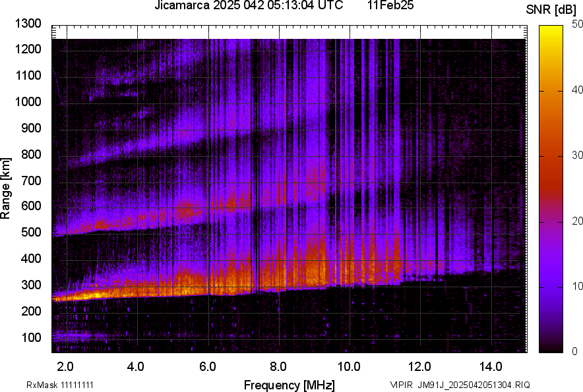The image size is (583, 392).
Task: Click frequency tick label '8.0'
Action: 278,367
